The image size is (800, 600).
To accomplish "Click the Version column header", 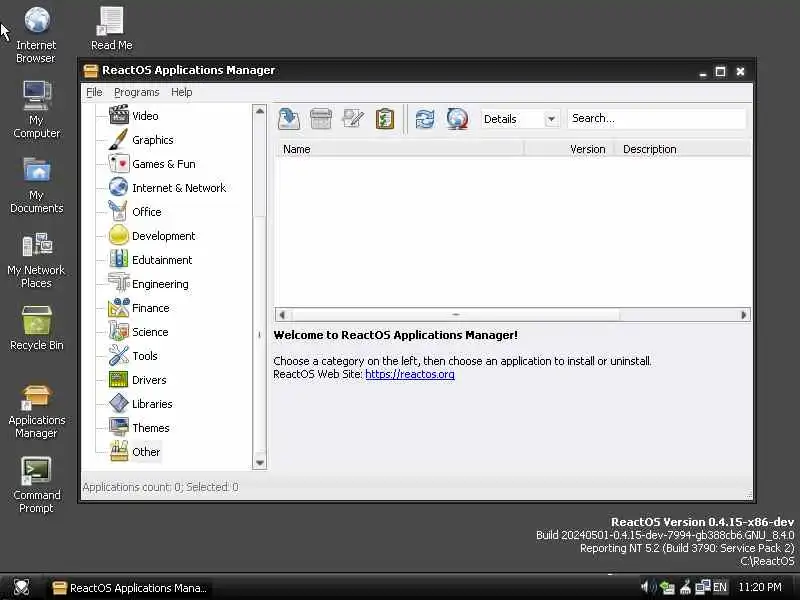I will (569, 149).
